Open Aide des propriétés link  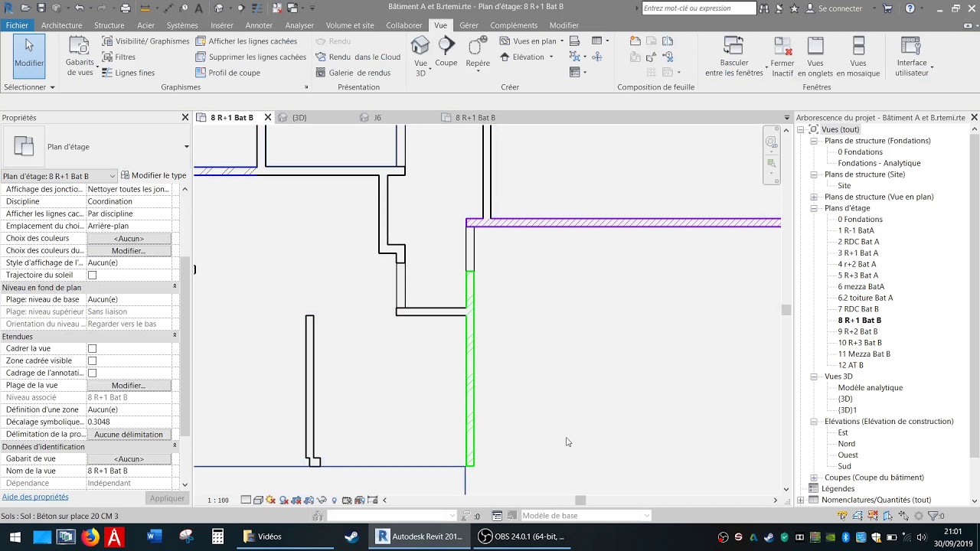tap(35, 497)
